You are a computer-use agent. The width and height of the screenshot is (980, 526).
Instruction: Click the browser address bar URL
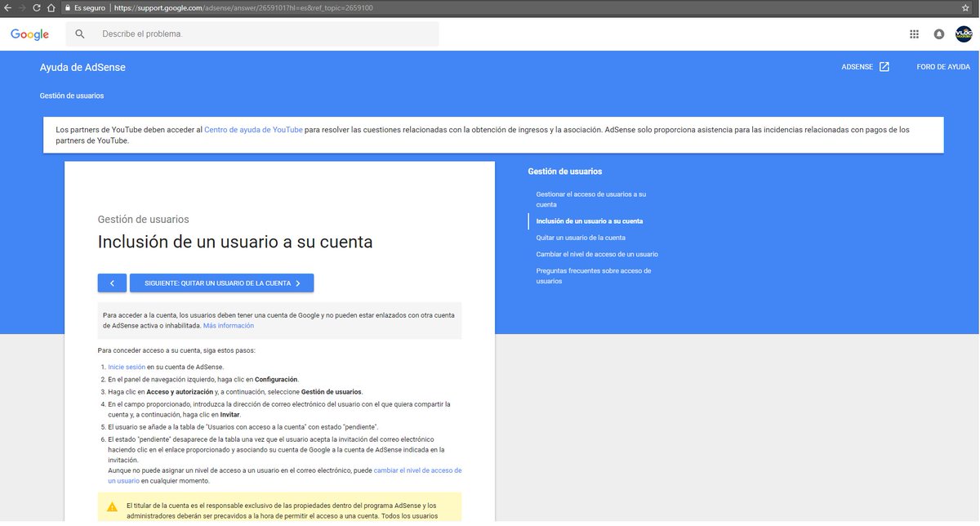click(243, 7)
